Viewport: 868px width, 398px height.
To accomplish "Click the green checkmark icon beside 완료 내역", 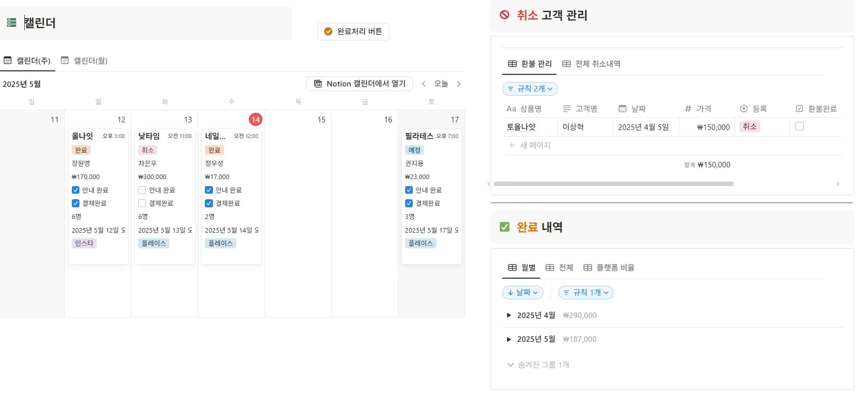I will click(504, 227).
